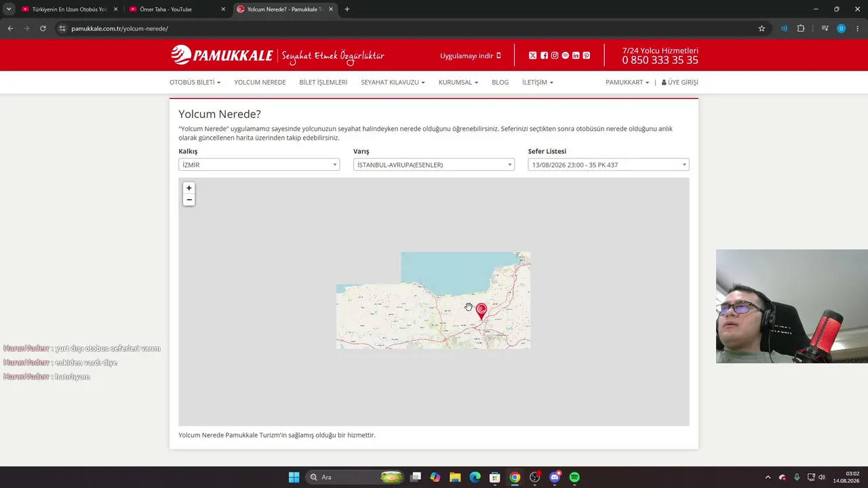Open the BLOG menu item
The width and height of the screenshot is (868, 488).
[x=500, y=82]
